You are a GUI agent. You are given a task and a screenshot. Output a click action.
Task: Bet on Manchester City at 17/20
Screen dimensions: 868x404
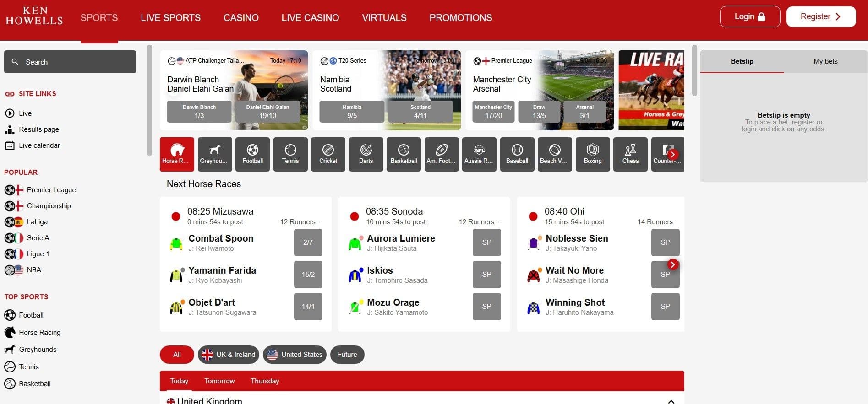click(x=493, y=112)
